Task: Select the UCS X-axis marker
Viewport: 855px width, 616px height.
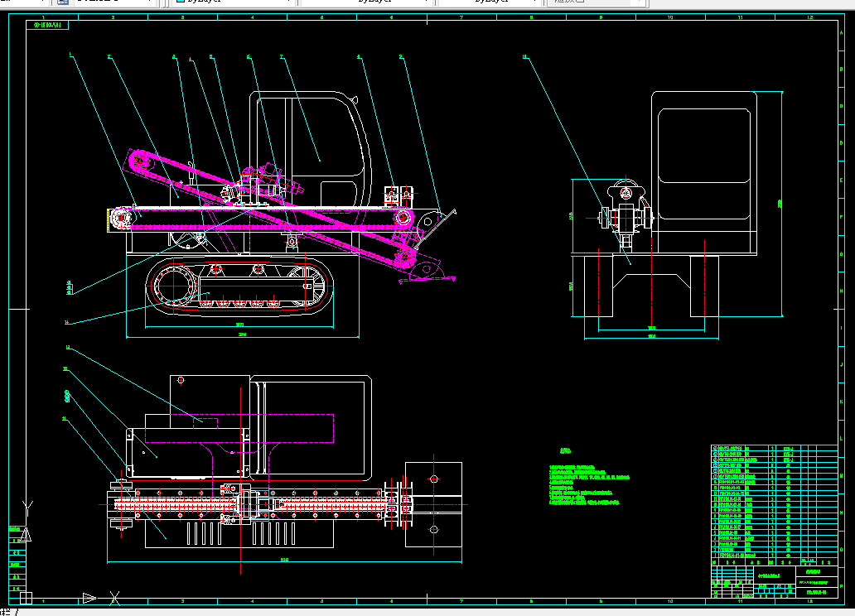Action: (x=114, y=598)
